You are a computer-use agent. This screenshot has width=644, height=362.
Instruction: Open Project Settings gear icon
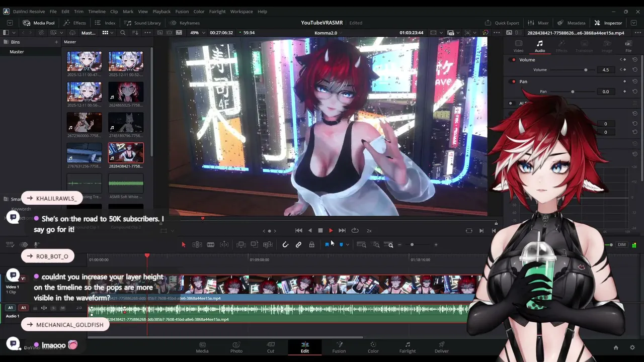point(632,347)
